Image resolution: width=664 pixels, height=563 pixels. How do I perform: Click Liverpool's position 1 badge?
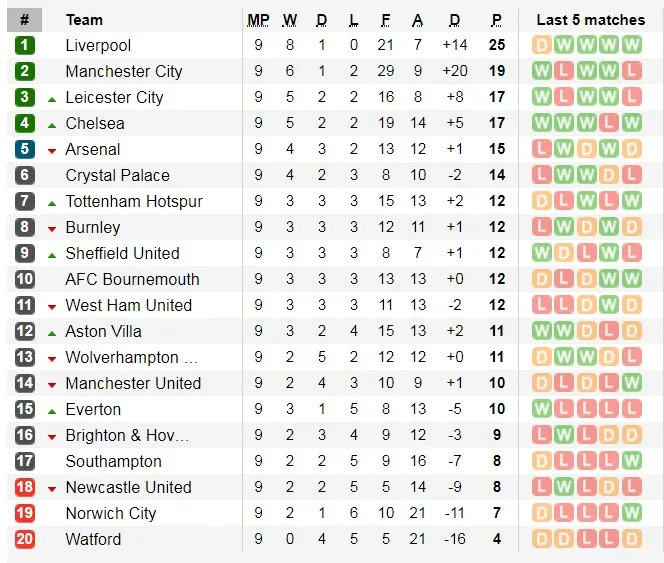click(25, 45)
